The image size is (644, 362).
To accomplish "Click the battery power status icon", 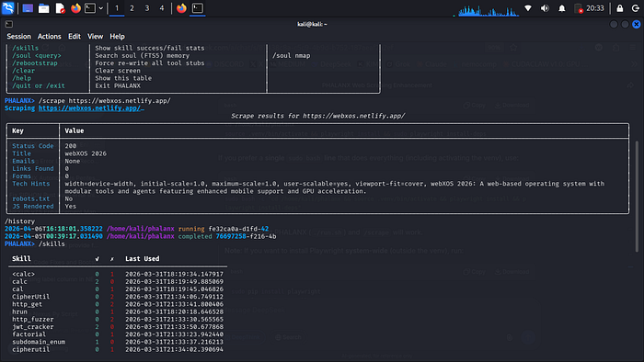I will click(x=579, y=8).
